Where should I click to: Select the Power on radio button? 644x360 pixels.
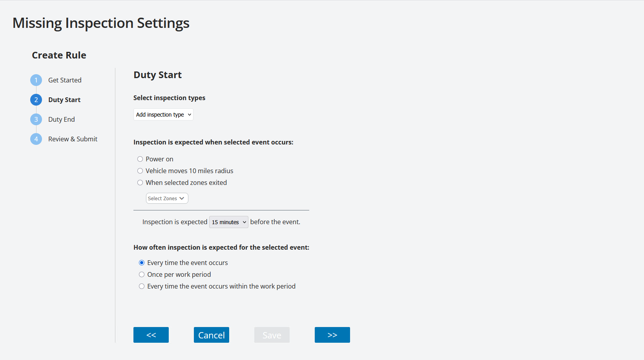tap(140, 159)
